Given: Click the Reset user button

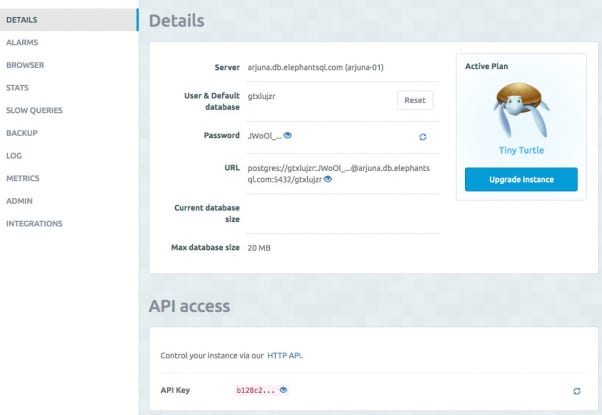Looking at the screenshot, I should click(x=415, y=100).
